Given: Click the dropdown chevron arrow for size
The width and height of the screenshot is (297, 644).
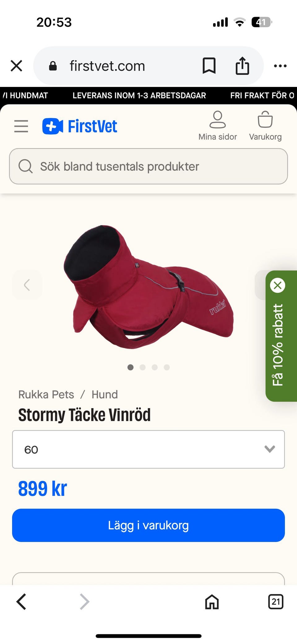Looking at the screenshot, I should (x=270, y=449).
